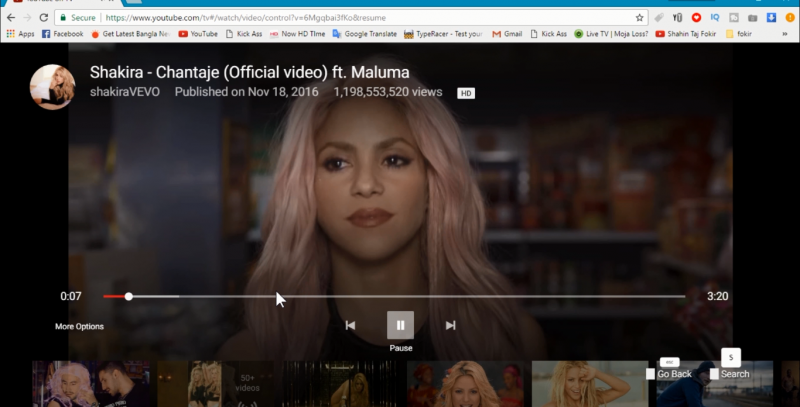Image resolution: width=800 pixels, height=407 pixels.
Task: Click the orange exclamation Chrome menu icon
Action: point(790,18)
